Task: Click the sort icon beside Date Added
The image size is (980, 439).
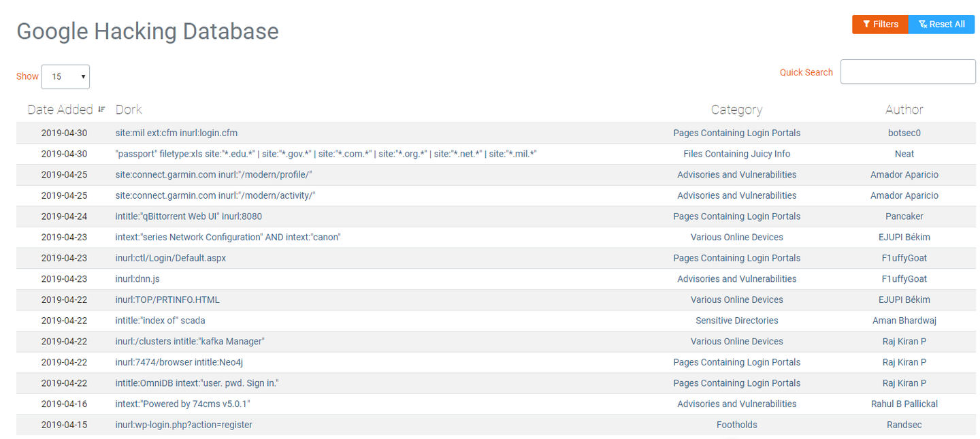Action: pyautogui.click(x=102, y=110)
